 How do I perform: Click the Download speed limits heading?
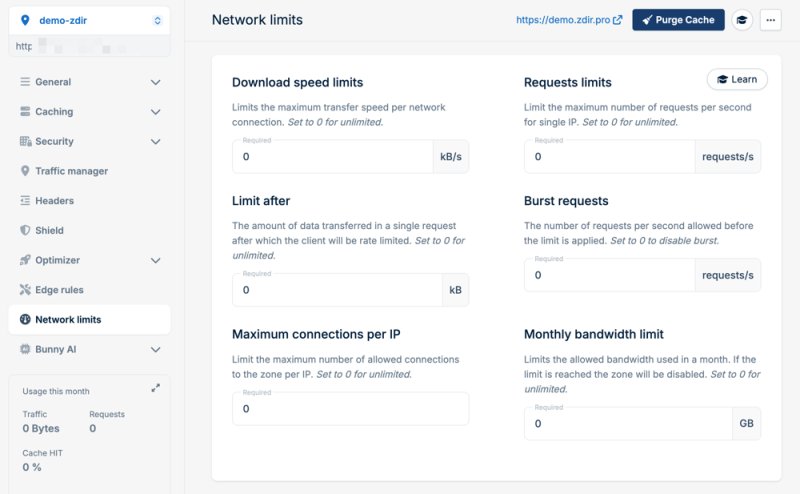pyautogui.click(x=297, y=83)
